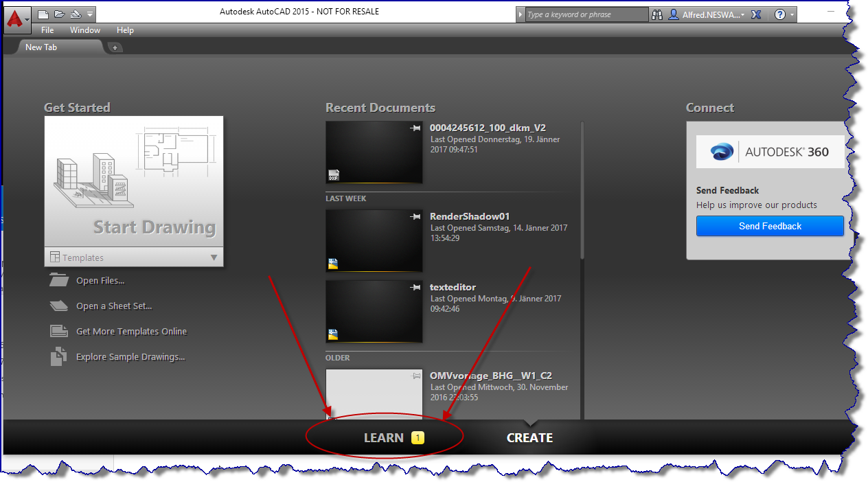Toggle pin on texteditor document

(414, 287)
